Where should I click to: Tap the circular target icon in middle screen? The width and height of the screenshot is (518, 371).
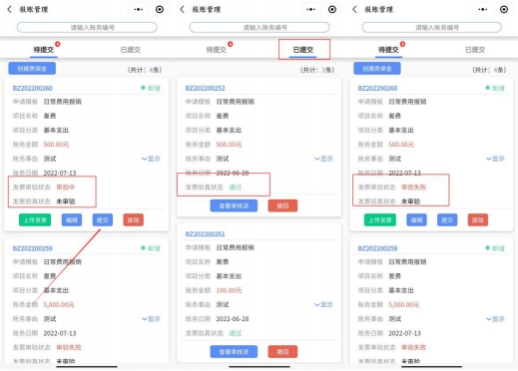point(332,9)
